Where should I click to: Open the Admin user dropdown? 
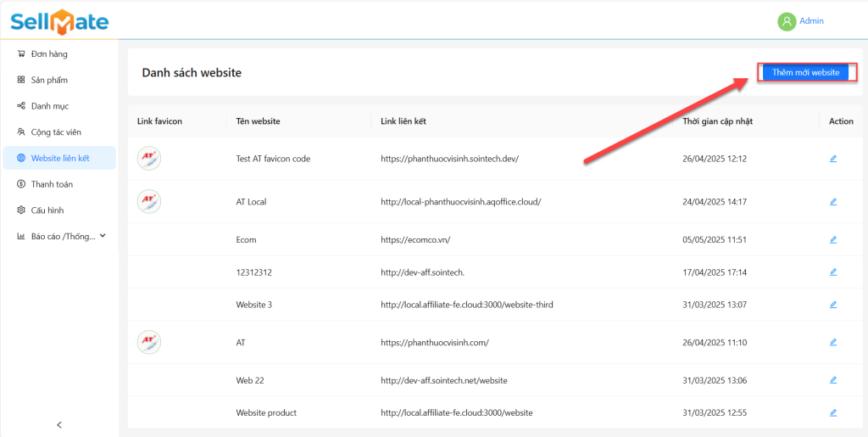(x=810, y=21)
